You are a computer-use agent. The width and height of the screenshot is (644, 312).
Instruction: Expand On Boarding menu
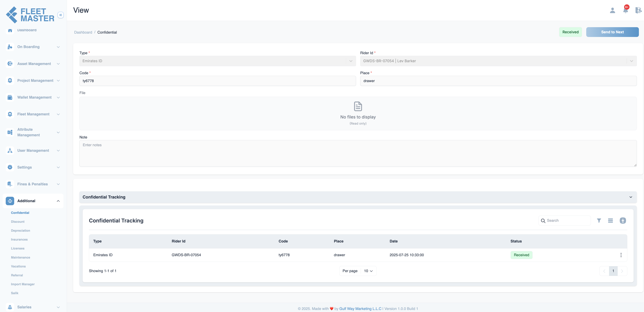[x=58, y=47]
